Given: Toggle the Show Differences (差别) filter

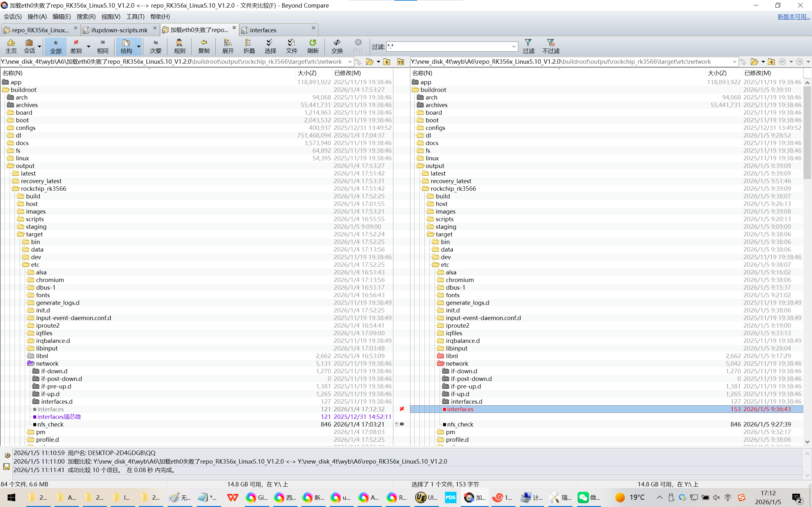Looking at the screenshot, I should coord(76,46).
